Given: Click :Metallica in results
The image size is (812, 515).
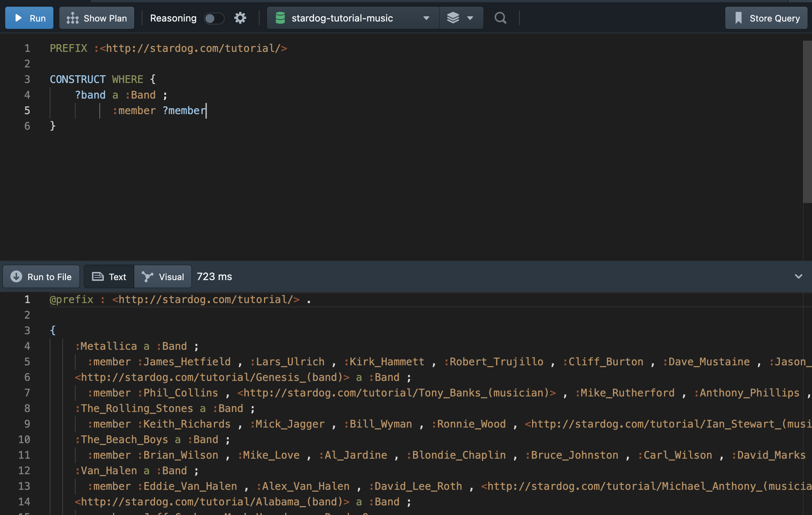Looking at the screenshot, I should pos(106,346).
